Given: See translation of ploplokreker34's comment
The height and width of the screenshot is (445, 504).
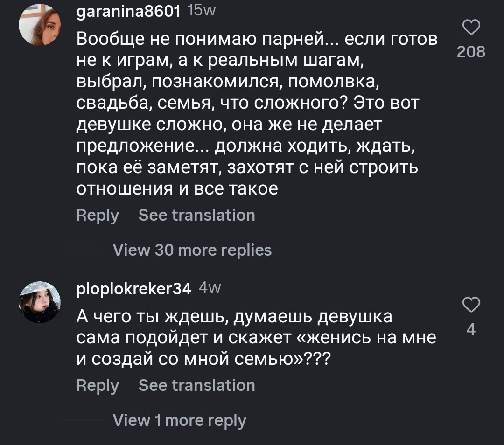Looking at the screenshot, I should pyautogui.click(x=197, y=385).
